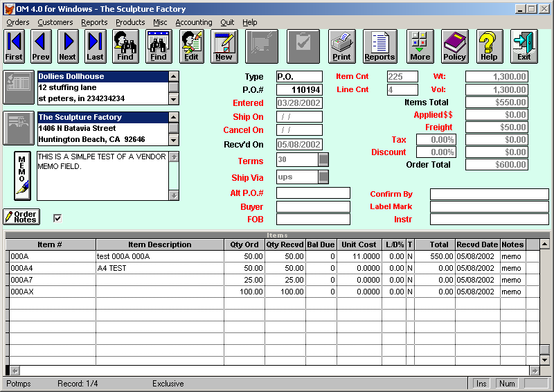The width and height of the screenshot is (554, 392).
Task: Click the Label Mark input field
Action: point(490,206)
